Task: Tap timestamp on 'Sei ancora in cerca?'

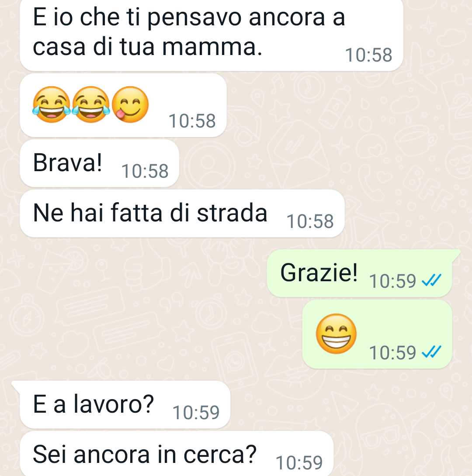Action: tap(299, 462)
